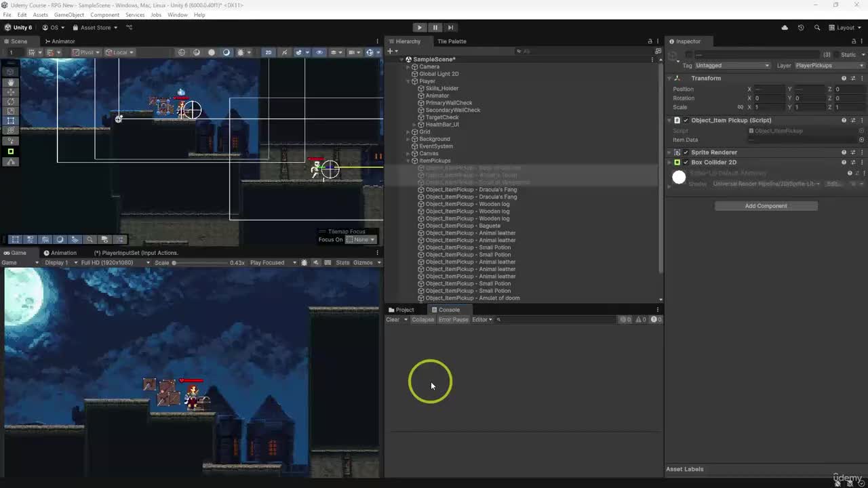
Task: Select the wireframe draw mode icon
Action: click(182, 52)
